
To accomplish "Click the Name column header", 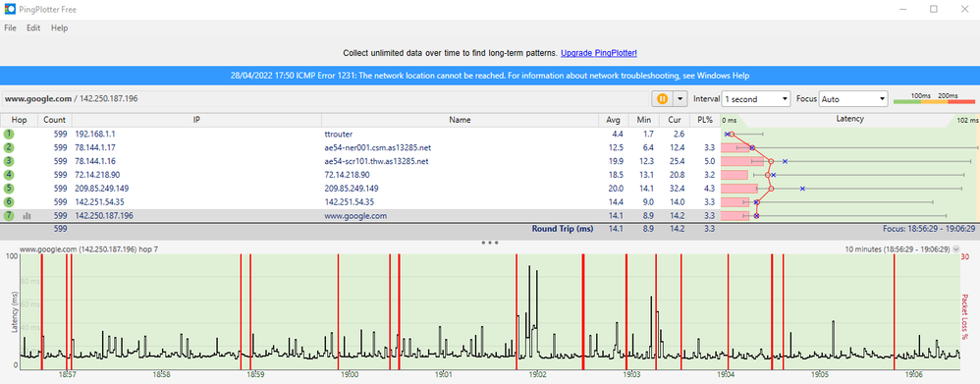I will coord(460,120).
